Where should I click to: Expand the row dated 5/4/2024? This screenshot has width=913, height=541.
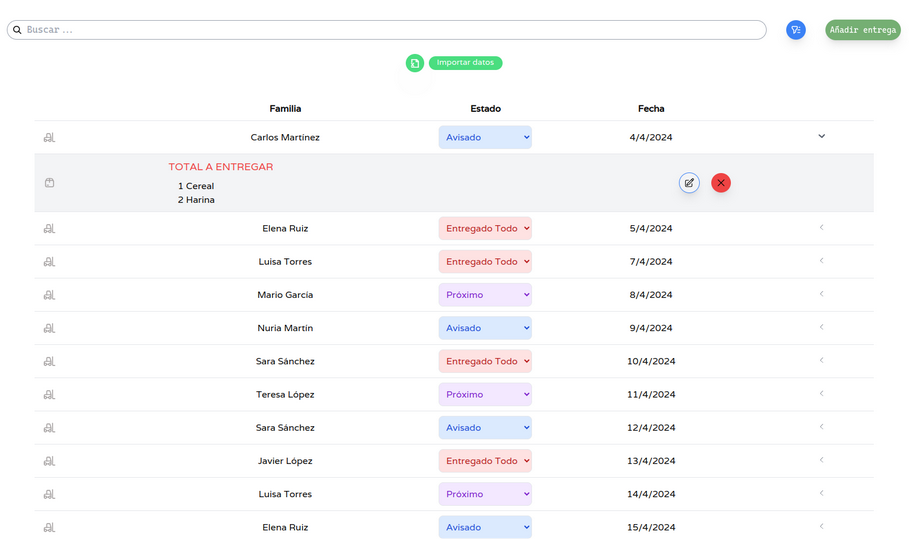click(x=822, y=228)
